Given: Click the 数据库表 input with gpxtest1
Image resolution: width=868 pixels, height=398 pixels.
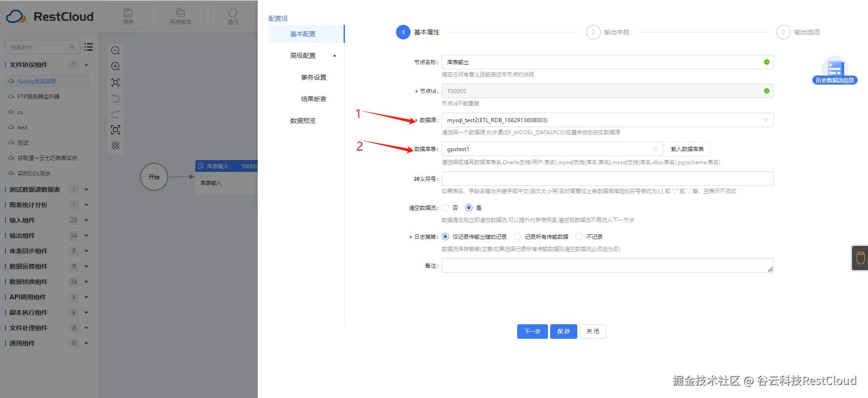Looking at the screenshot, I should pyautogui.click(x=552, y=149).
